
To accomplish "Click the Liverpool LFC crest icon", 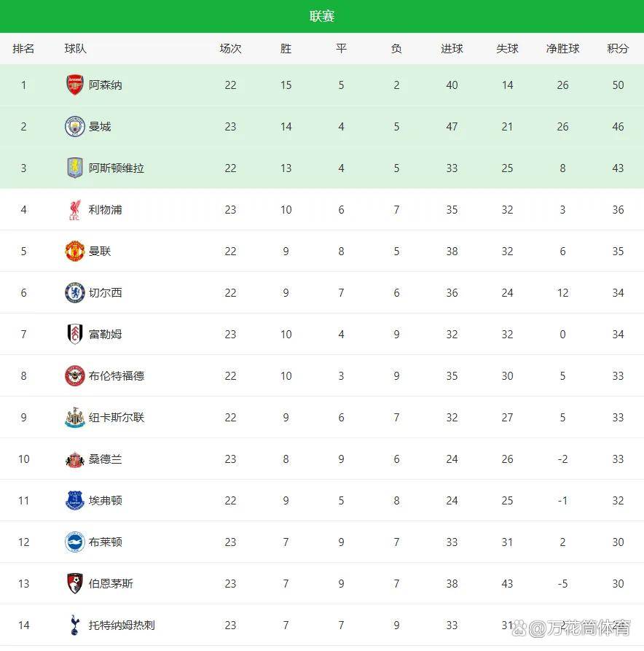I will [75, 210].
